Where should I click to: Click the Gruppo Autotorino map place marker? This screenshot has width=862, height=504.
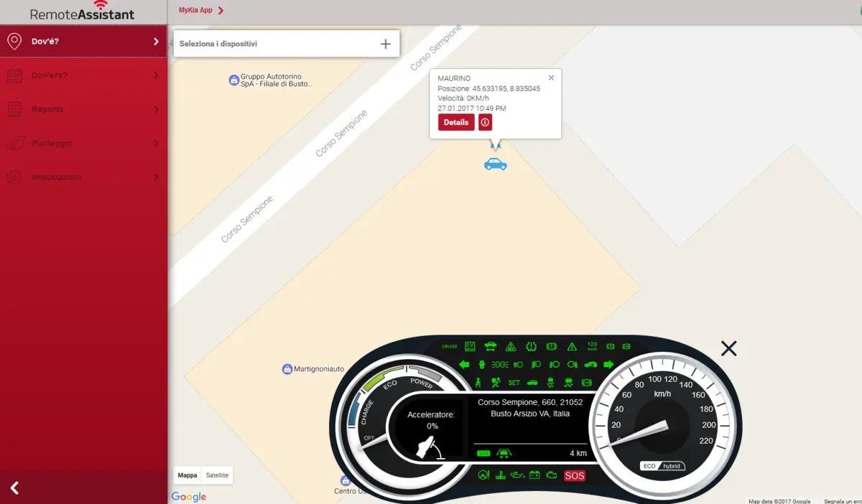point(233,80)
